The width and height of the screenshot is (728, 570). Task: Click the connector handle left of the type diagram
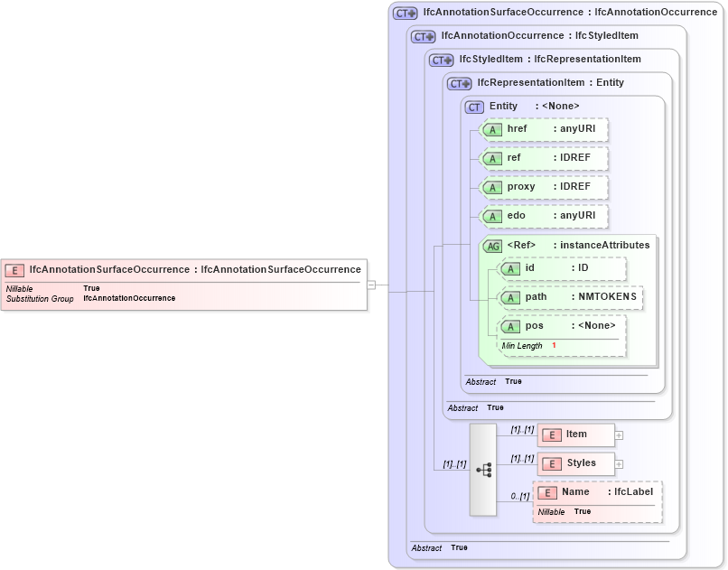373,284
